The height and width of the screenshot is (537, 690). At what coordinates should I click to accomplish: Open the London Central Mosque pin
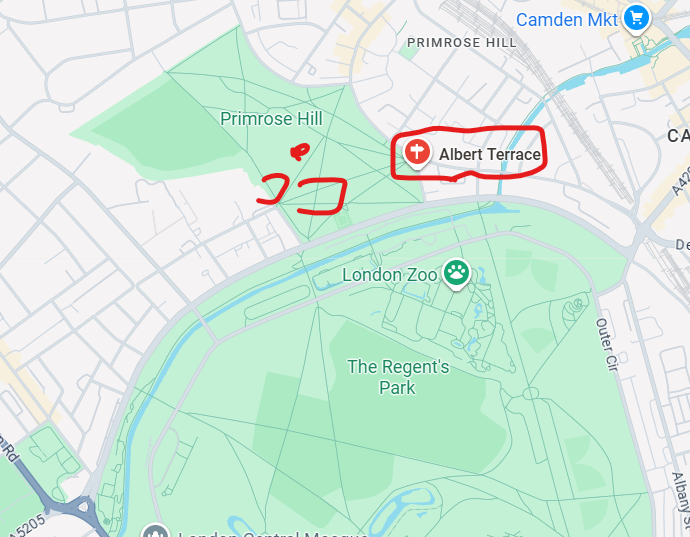pyautogui.click(x=156, y=531)
